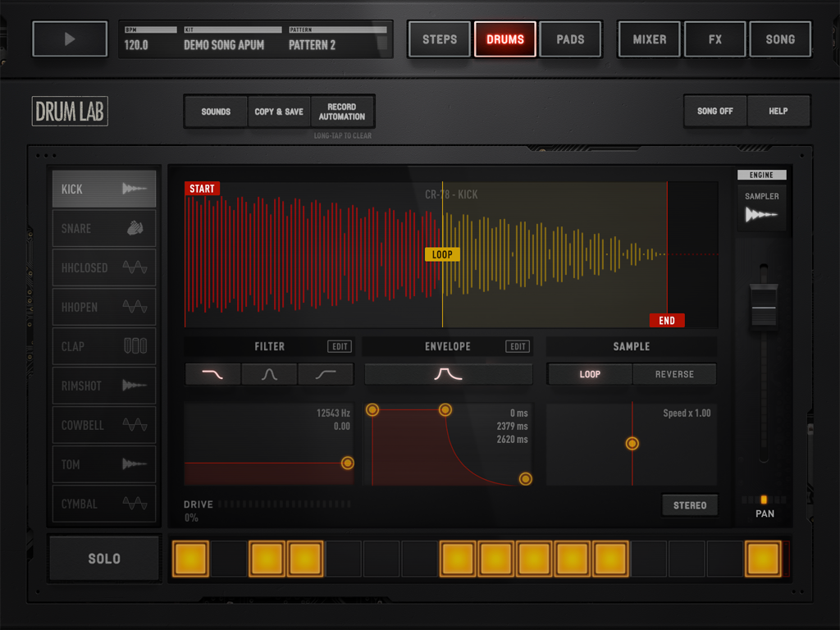Click the SAMPLER engine waveform icon

coord(762,212)
